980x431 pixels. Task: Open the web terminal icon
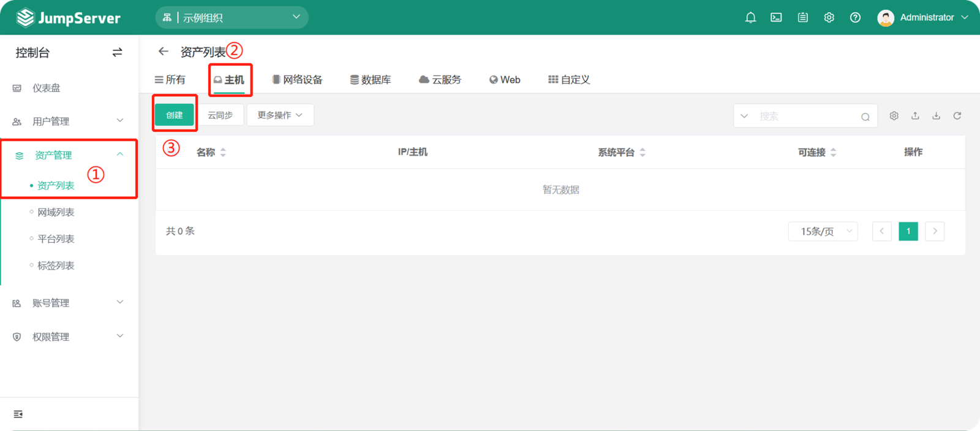(776, 18)
